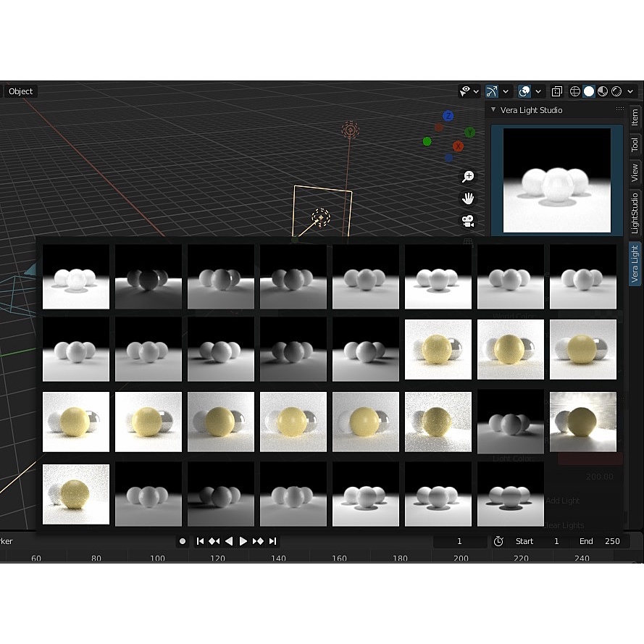Screen dimensions: 644x644
Task: Play animation in reverse
Action: click(229, 541)
